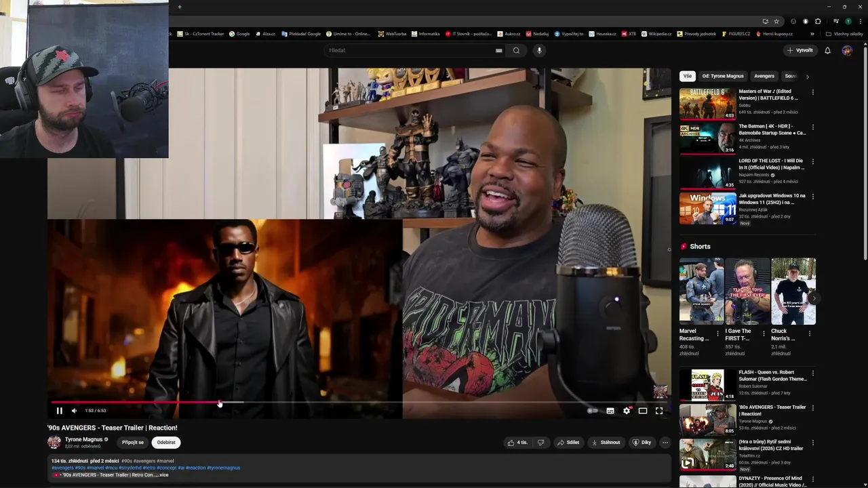Select the Vše filter chip
The height and width of the screenshot is (488, 868).
[x=688, y=76]
